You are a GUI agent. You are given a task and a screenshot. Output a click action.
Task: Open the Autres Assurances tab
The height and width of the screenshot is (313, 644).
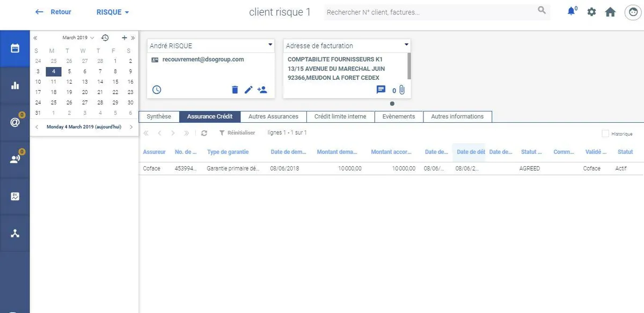[x=273, y=116]
